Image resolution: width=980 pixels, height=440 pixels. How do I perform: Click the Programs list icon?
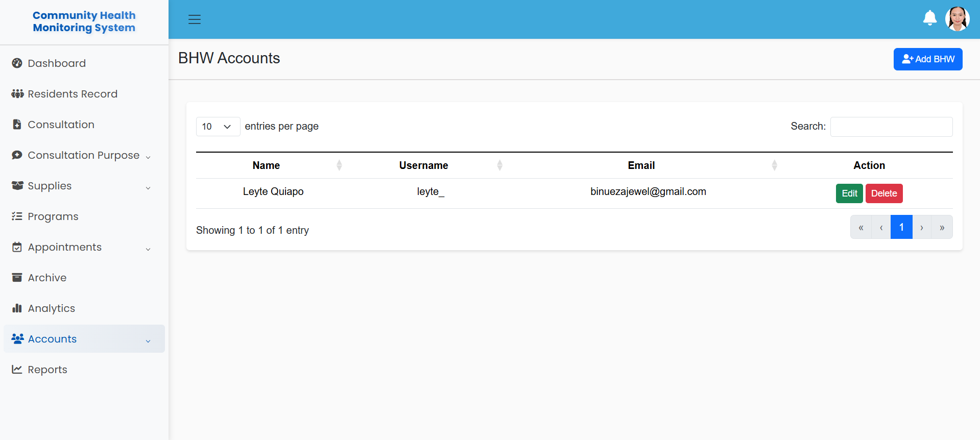tap(17, 216)
